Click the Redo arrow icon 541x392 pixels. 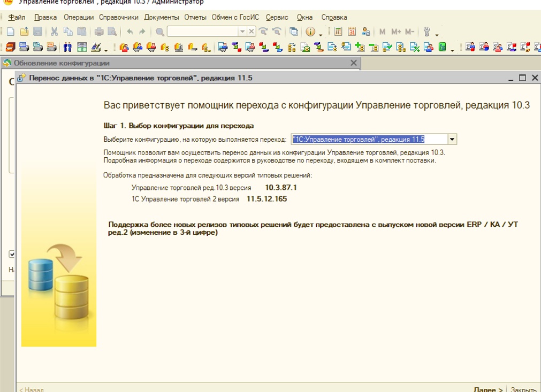tap(142, 32)
